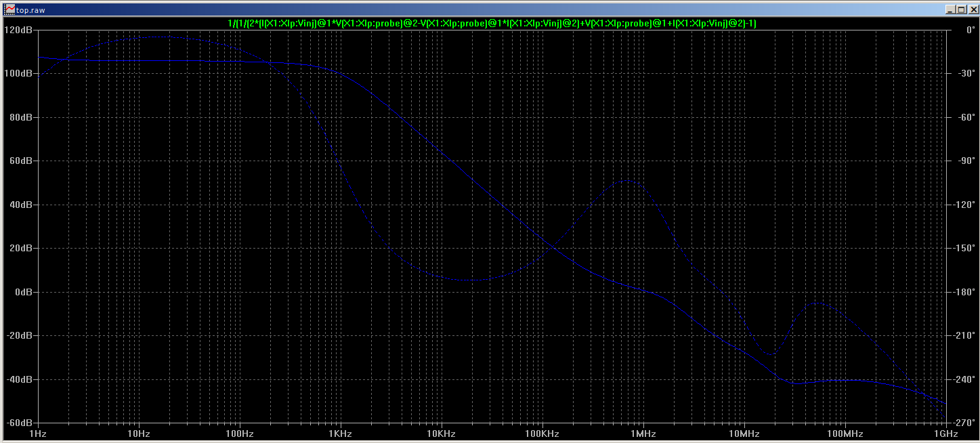Click the 10KHz frequency axis label

tap(441, 434)
